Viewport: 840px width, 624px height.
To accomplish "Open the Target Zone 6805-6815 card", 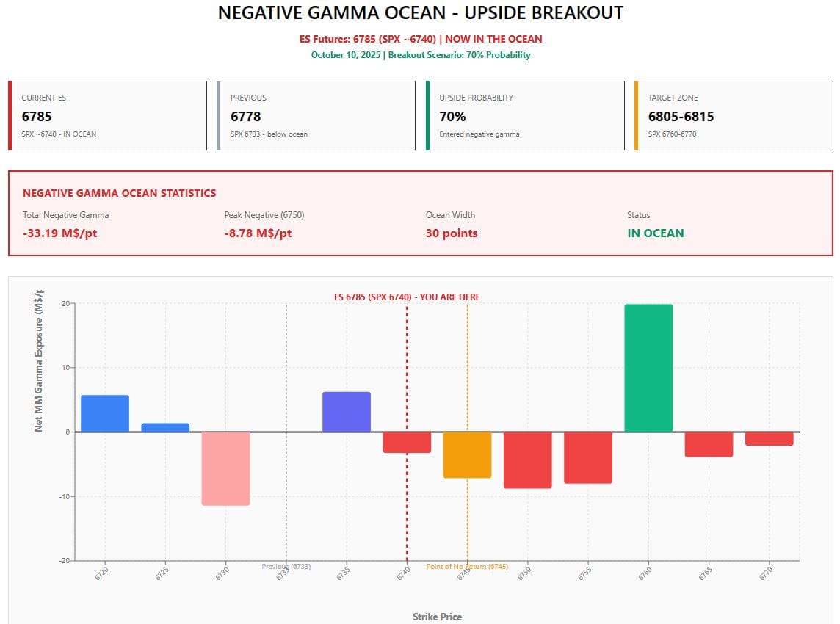I will (x=734, y=116).
